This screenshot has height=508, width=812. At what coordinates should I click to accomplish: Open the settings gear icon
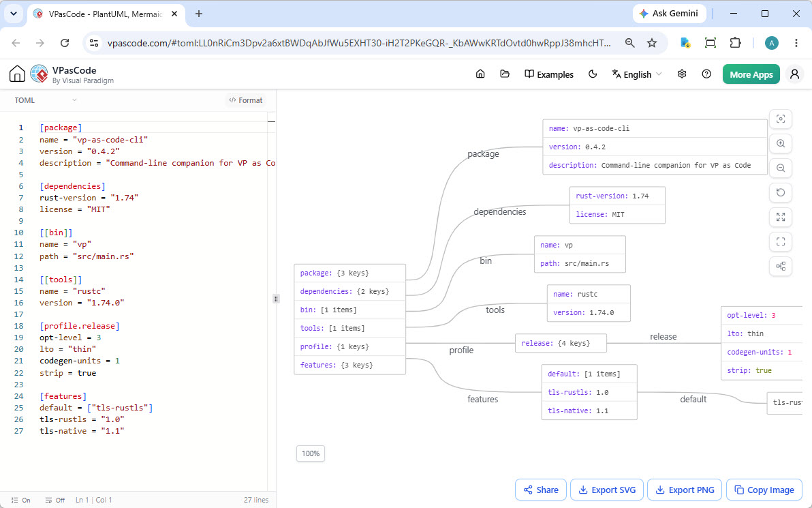tap(682, 74)
